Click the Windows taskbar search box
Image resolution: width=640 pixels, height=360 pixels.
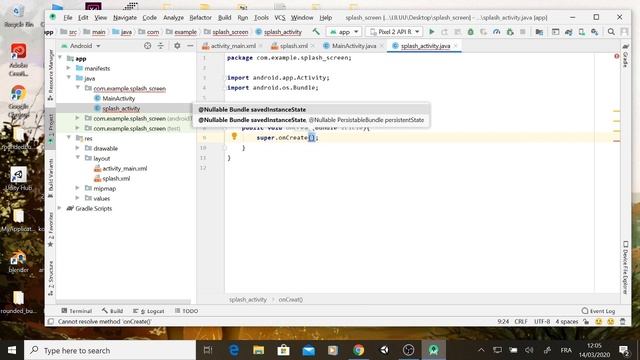(x=110, y=350)
